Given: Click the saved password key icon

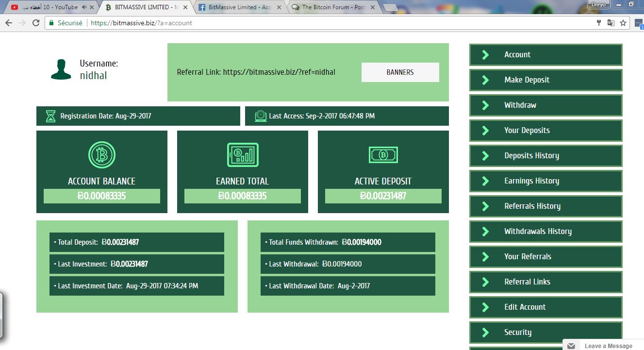Looking at the screenshot, I should (599, 23).
